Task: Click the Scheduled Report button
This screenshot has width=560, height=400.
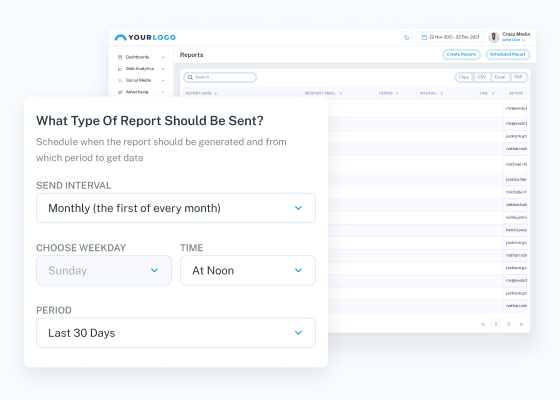Action: coord(508,55)
